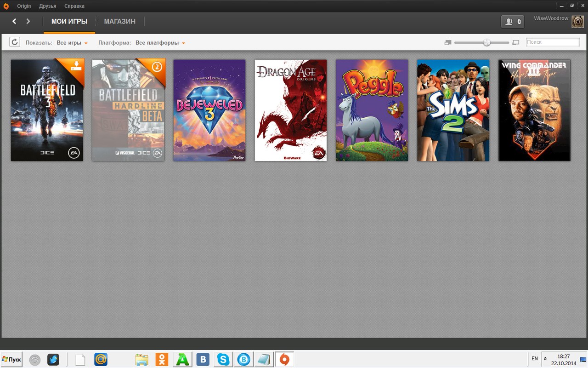Open the Справка menu

[x=74, y=6]
